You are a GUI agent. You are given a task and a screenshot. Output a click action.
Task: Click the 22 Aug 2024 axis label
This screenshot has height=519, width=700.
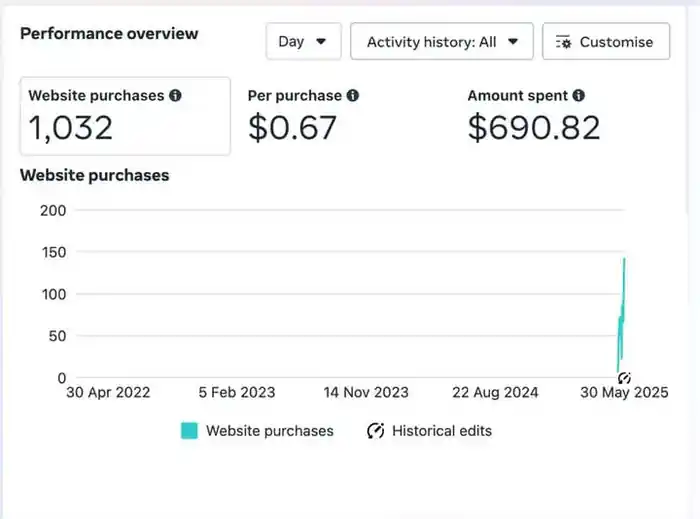point(495,392)
